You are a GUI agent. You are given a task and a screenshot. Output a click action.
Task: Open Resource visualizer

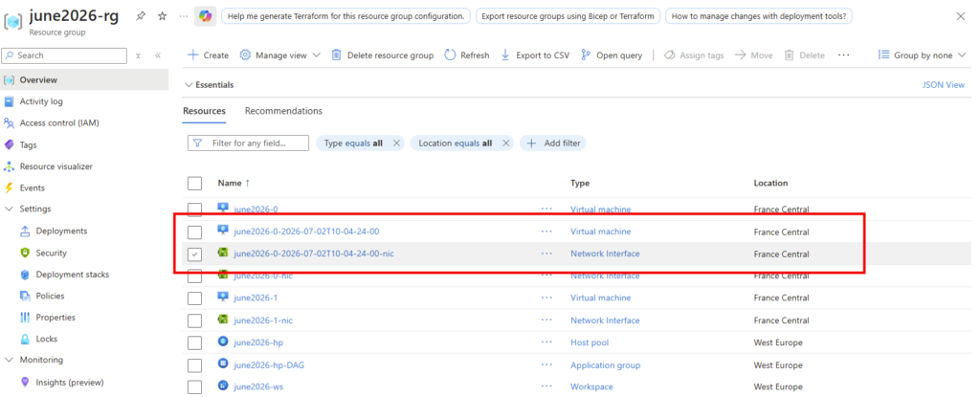click(x=56, y=166)
